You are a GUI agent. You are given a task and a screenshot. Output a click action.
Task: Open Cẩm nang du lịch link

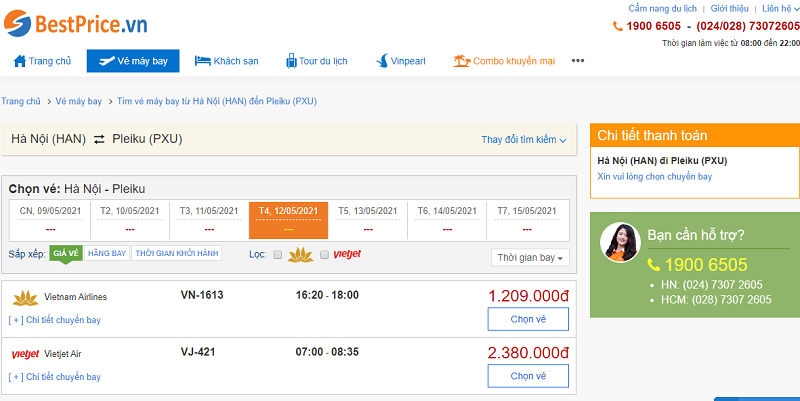[662, 9]
